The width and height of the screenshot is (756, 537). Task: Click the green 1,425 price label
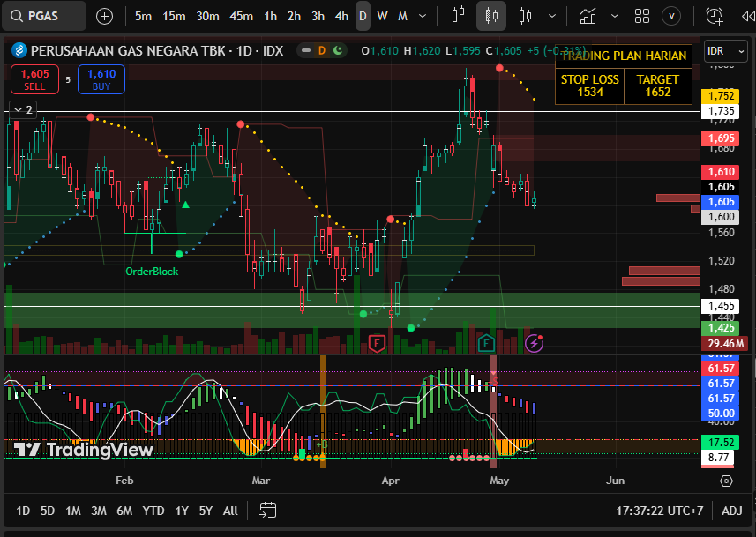(721, 328)
